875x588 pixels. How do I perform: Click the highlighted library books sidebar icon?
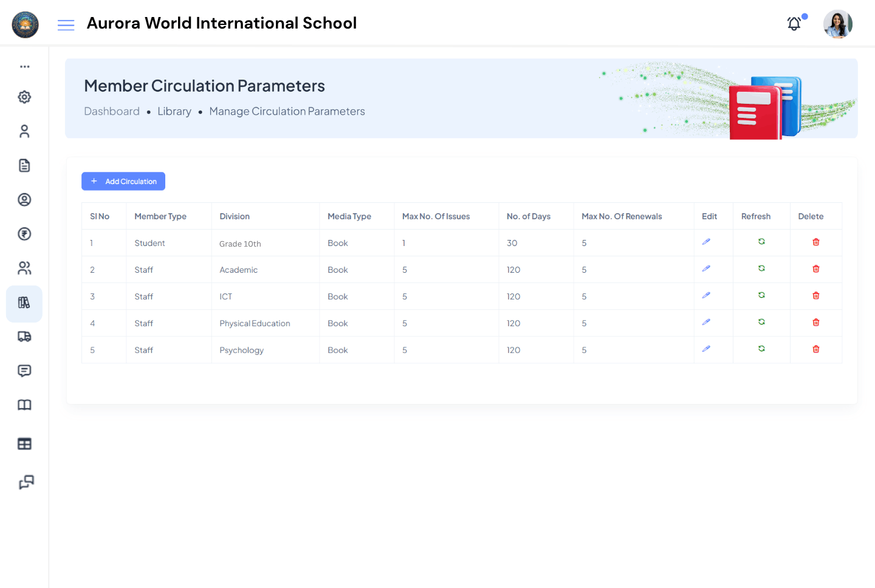[24, 303]
